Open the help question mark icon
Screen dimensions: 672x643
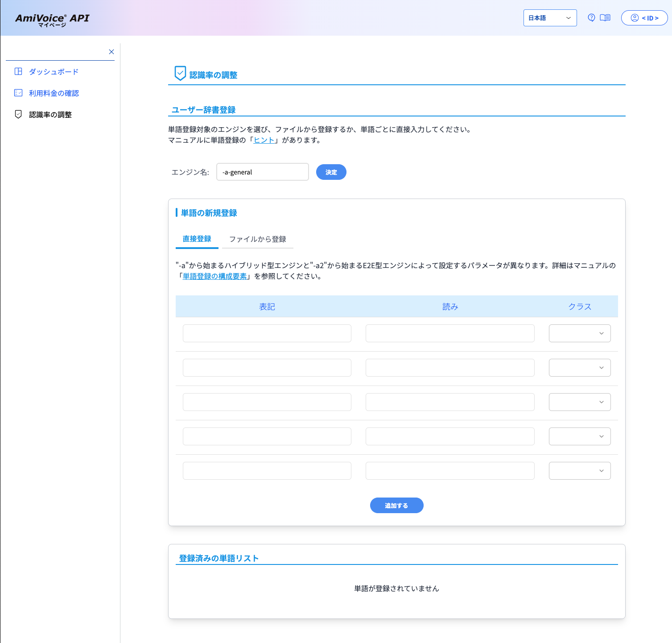[591, 18]
